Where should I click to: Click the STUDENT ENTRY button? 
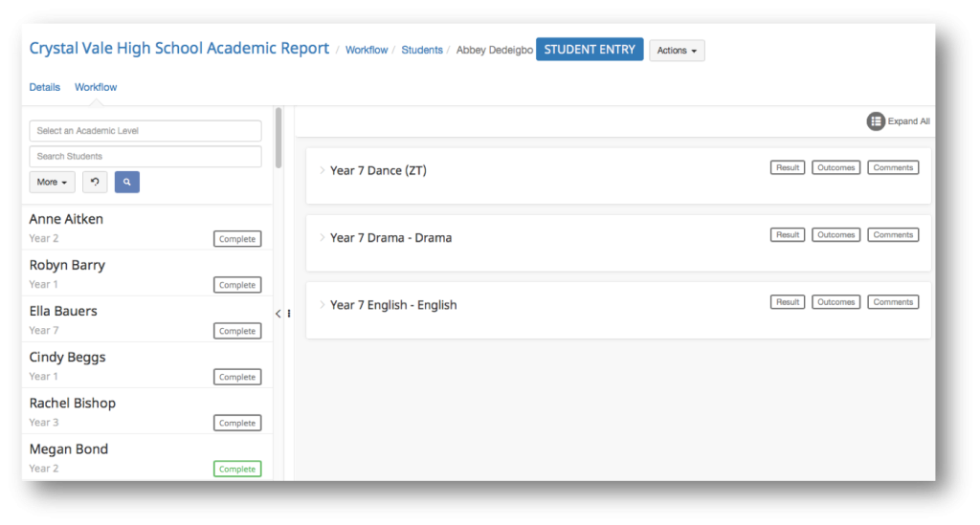[590, 50]
